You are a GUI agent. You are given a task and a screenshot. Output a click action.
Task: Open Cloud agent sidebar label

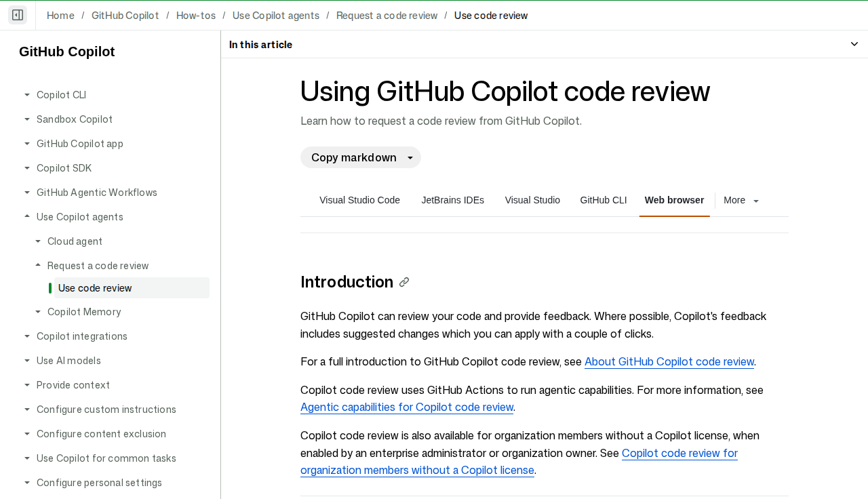point(75,241)
